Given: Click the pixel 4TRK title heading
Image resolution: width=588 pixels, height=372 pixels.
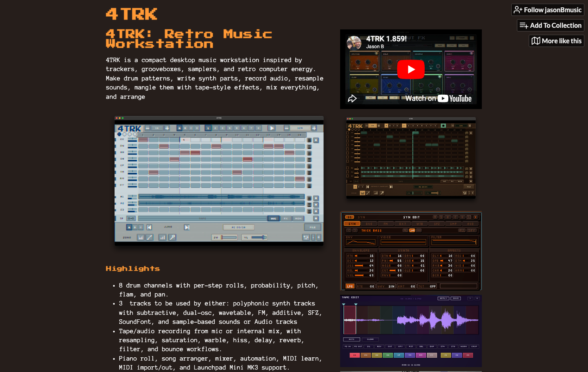Looking at the screenshot, I should coord(131,14).
